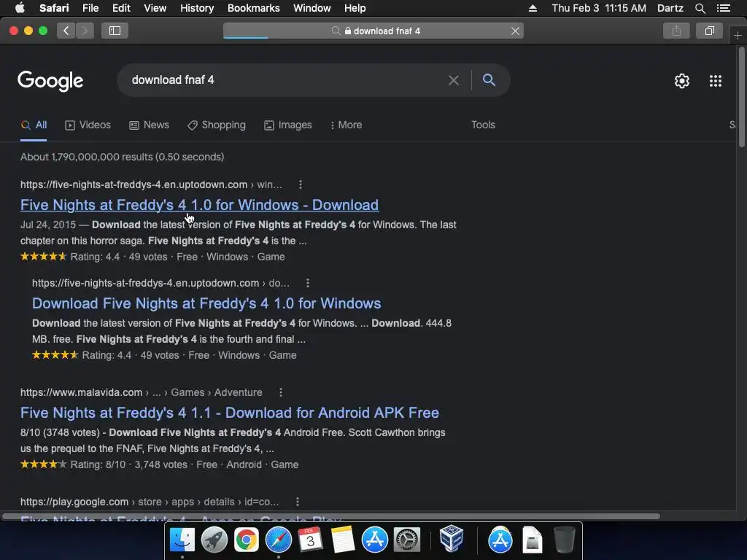Open Launchpad rocket in the Dock
This screenshot has width=747, height=560.
click(x=214, y=540)
